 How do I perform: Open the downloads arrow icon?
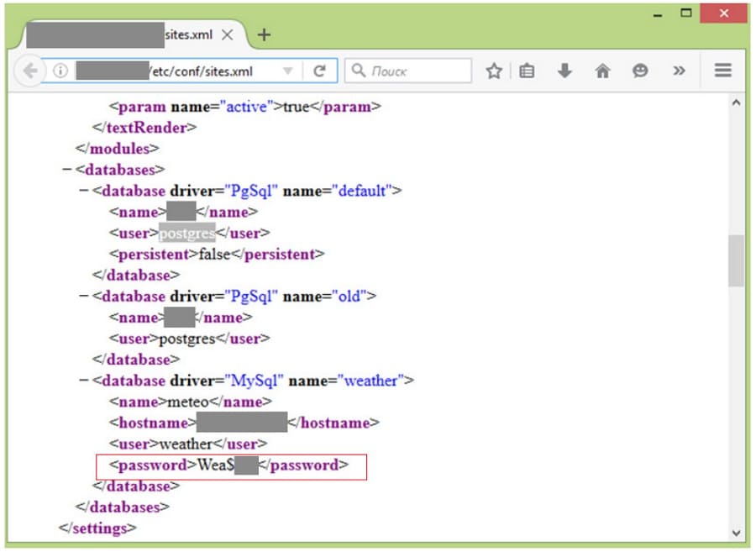click(x=564, y=71)
